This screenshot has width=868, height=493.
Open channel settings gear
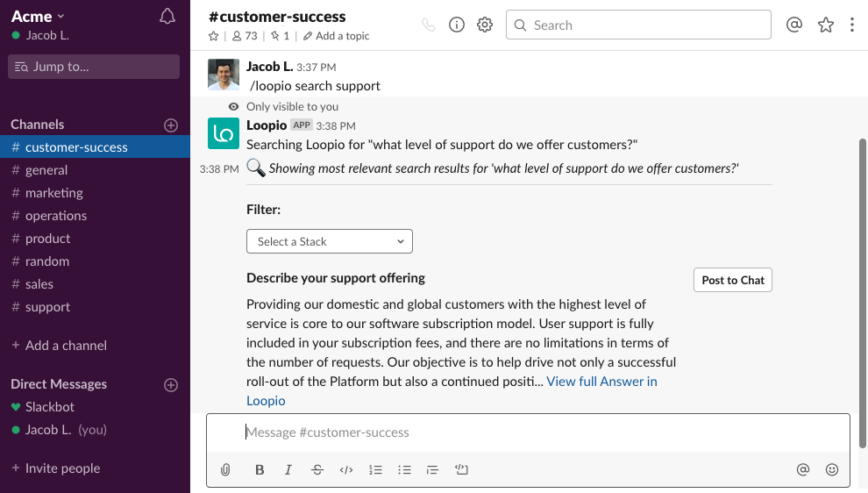(485, 25)
